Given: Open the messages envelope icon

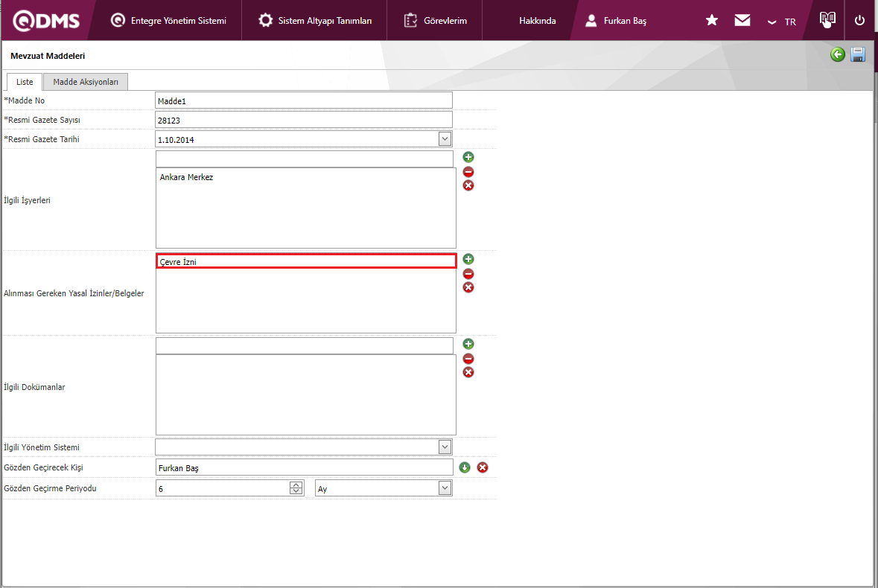Looking at the screenshot, I should point(742,21).
